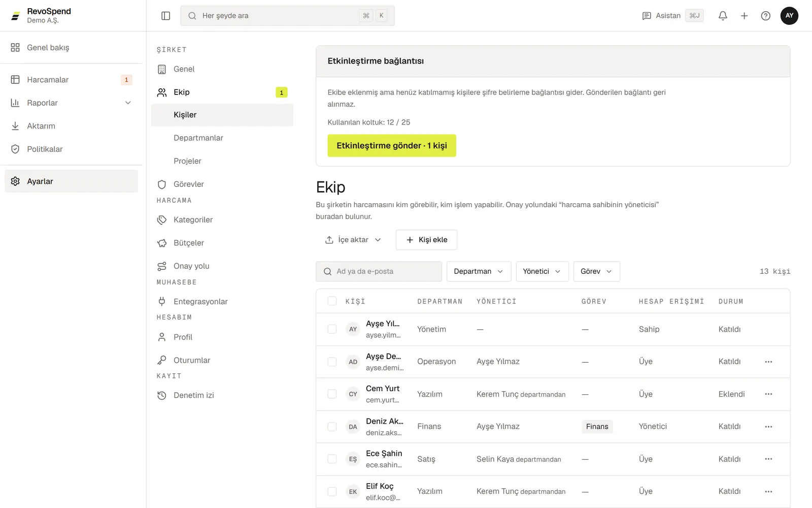Open the Yönetici filter dropdown
The image size is (812, 508).
(x=542, y=271)
